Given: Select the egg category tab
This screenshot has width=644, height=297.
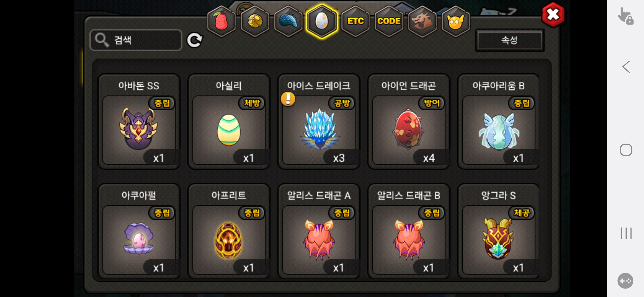Looking at the screenshot, I should click(322, 21).
